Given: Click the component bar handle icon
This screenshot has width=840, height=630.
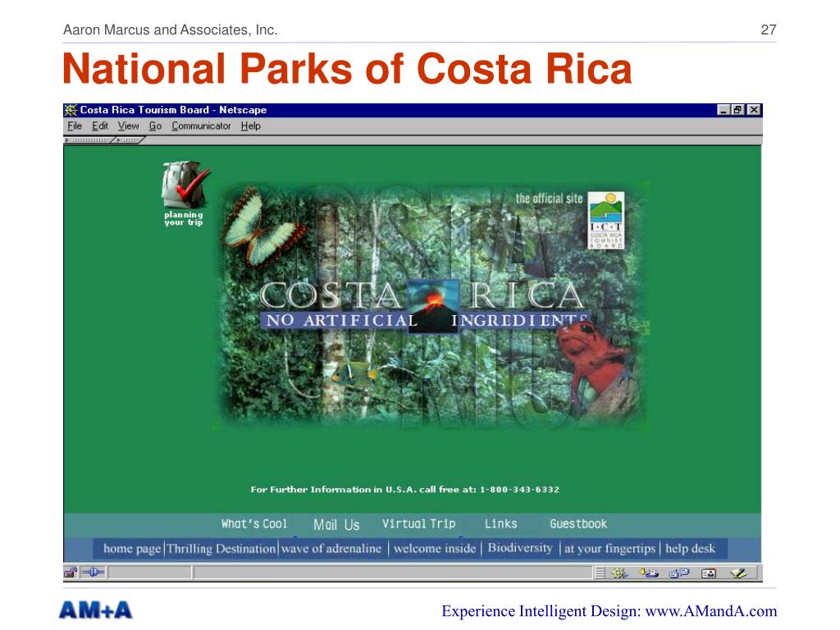Looking at the screenshot, I should click(600, 573).
